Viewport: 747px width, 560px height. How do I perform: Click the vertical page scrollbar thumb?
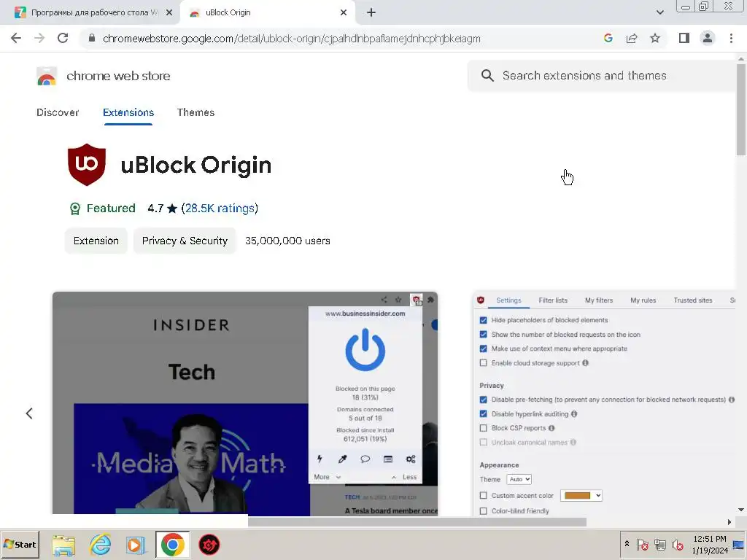740,109
